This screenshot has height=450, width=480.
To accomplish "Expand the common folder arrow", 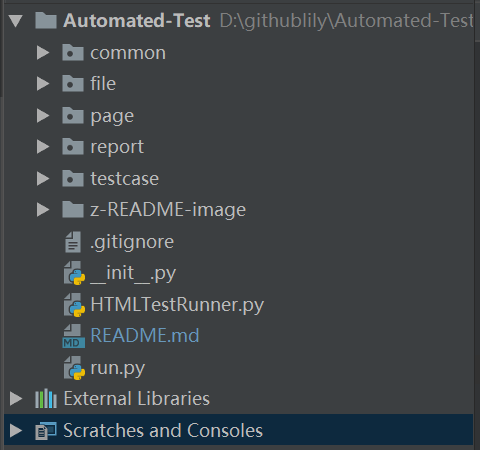I will click(x=43, y=53).
